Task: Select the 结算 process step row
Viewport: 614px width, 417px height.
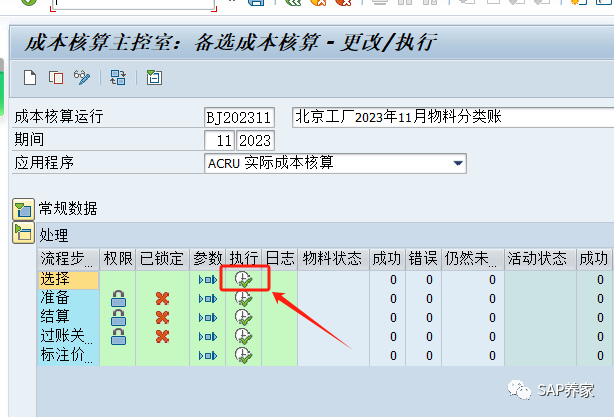Action: point(68,318)
